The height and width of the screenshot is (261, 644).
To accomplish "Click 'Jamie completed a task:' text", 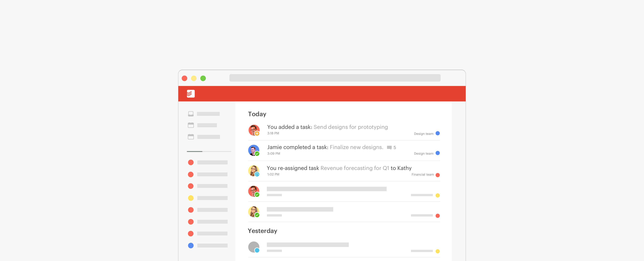I will pos(298,147).
